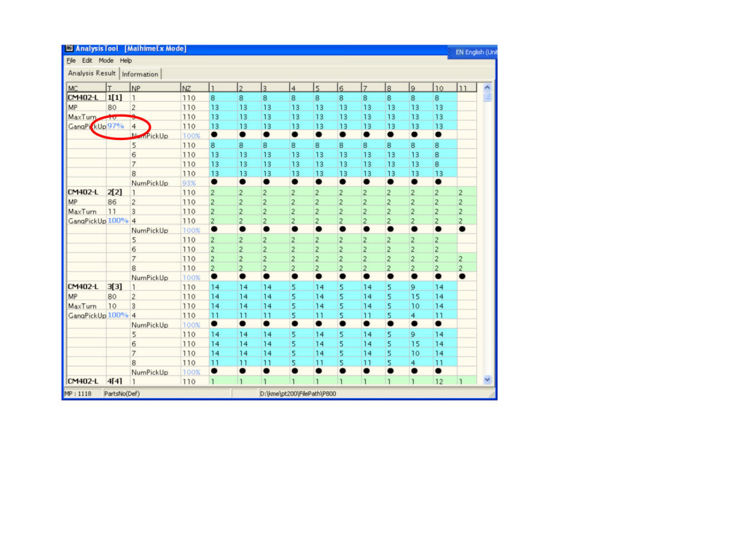The image size is (747, 560).
Task: Click the NP column header
Action: click(155, 88)
